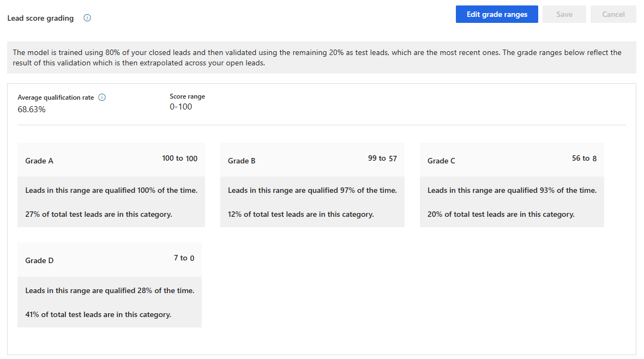Viewport: 644px width, 359px height.
Task: Click Grade C 20% of test leads text
Action: point(501,215)
